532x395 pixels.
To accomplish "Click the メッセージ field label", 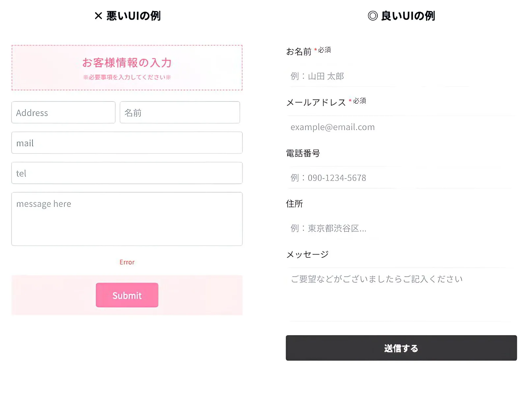I will [307, 254].
